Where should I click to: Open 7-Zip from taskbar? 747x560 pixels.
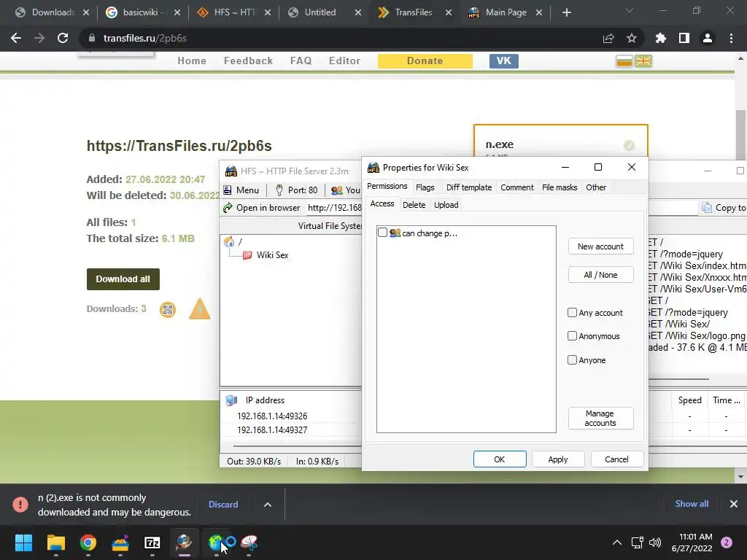[x=152, y=542]
